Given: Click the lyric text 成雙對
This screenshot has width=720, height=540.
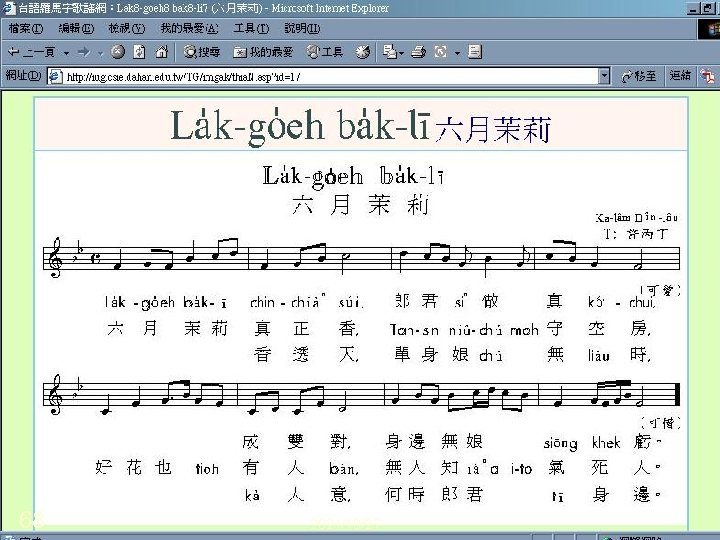Looking at the screenshot, I should click(x=297, y=442).
